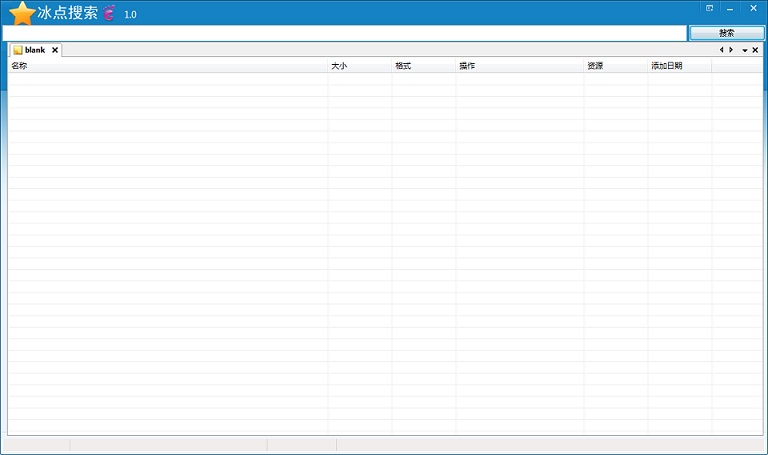Click the skin/window options icon in title bar
768x455 pixels.
709,8
